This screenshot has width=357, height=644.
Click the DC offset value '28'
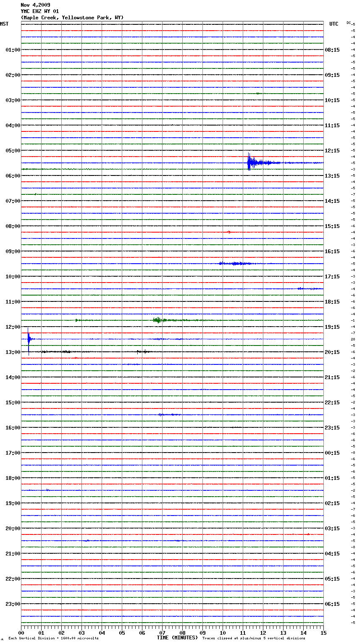(353, 339)
